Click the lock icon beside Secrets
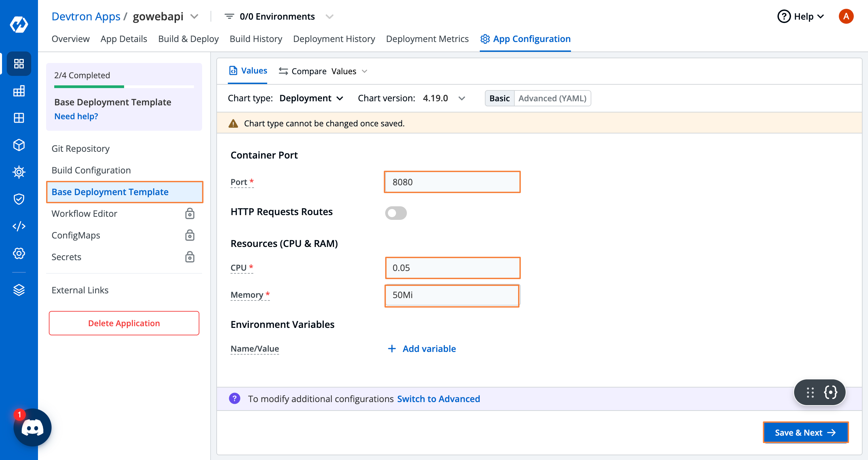 (190, 257)
